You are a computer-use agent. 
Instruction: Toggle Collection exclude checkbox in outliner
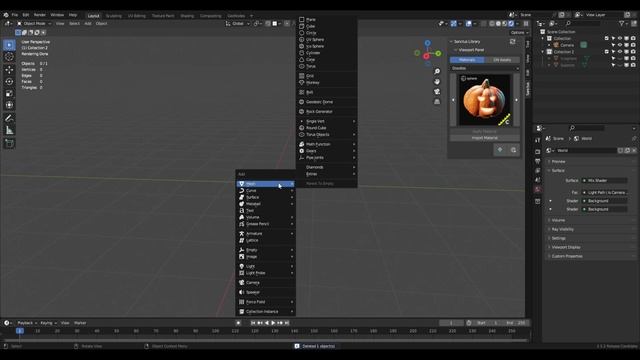point(607,38)
